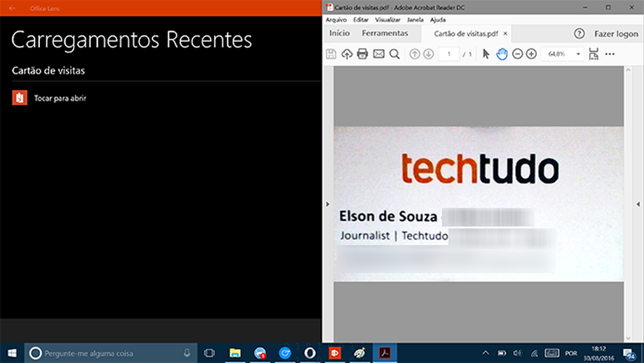The image size is (644, 363).
Task: Go back using Office Lens arrow
Action: tap(12, 9)
